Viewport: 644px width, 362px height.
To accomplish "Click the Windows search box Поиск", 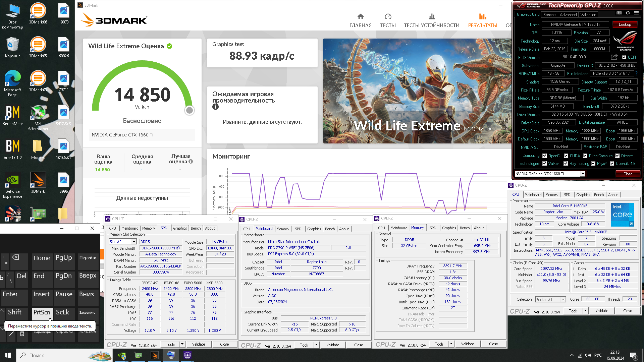I will 64,355.
